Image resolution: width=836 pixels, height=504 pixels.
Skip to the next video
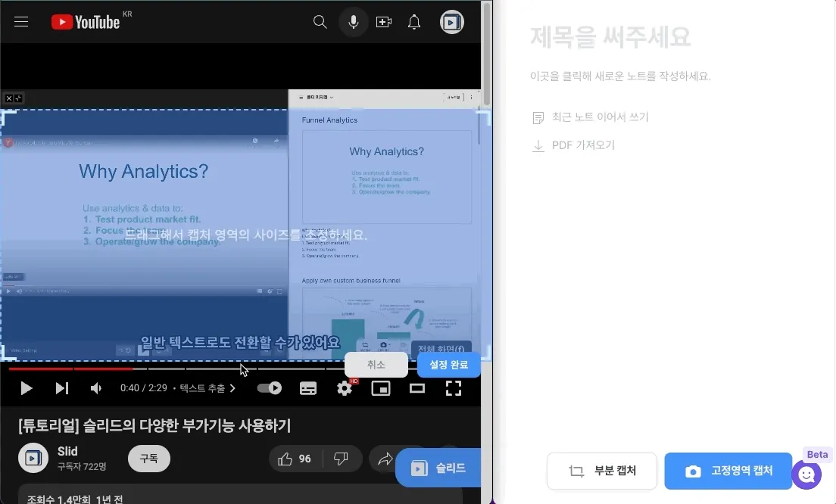[x=62, y=388]
